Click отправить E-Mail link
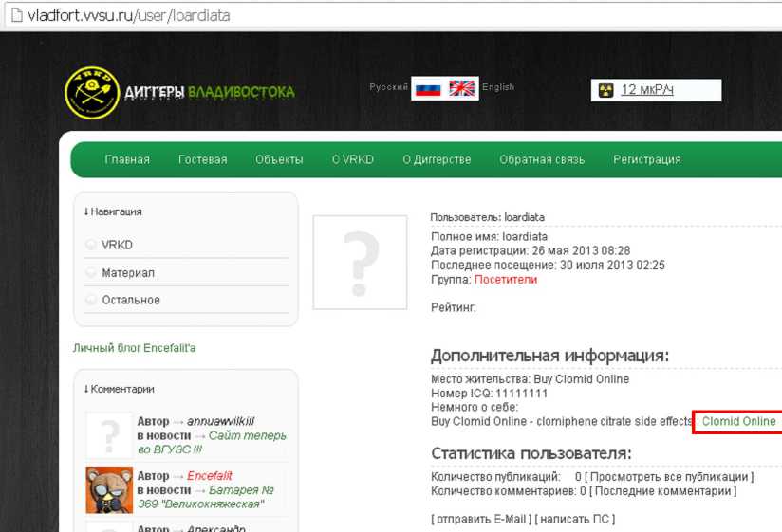 pos(481,519)
